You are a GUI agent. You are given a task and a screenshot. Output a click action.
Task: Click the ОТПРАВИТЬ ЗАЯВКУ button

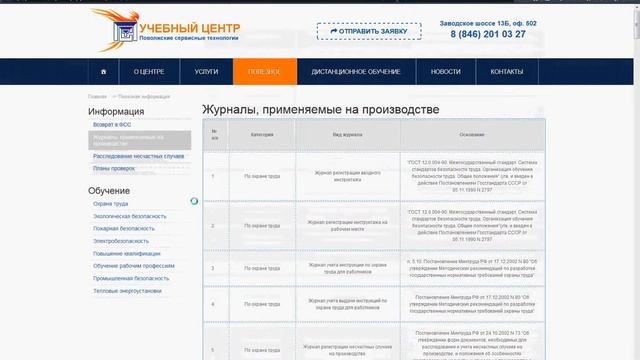369,31
